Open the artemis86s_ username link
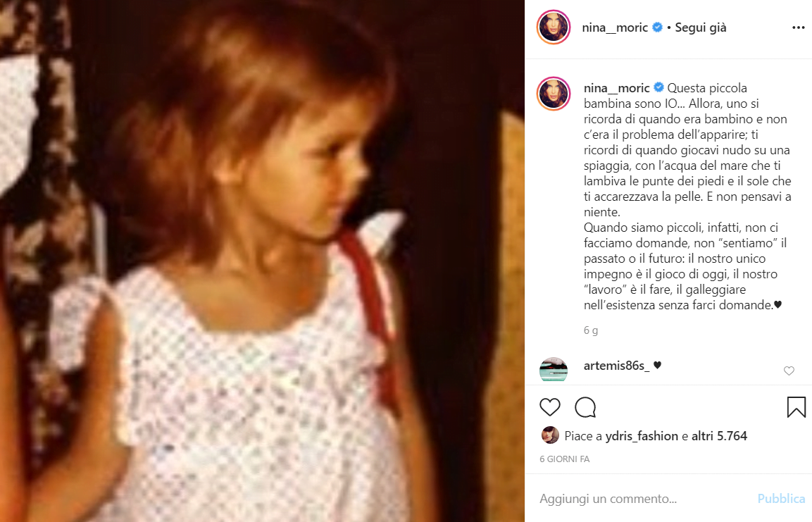The height and width of the screenshot is (522, 812). coord(616,366)
